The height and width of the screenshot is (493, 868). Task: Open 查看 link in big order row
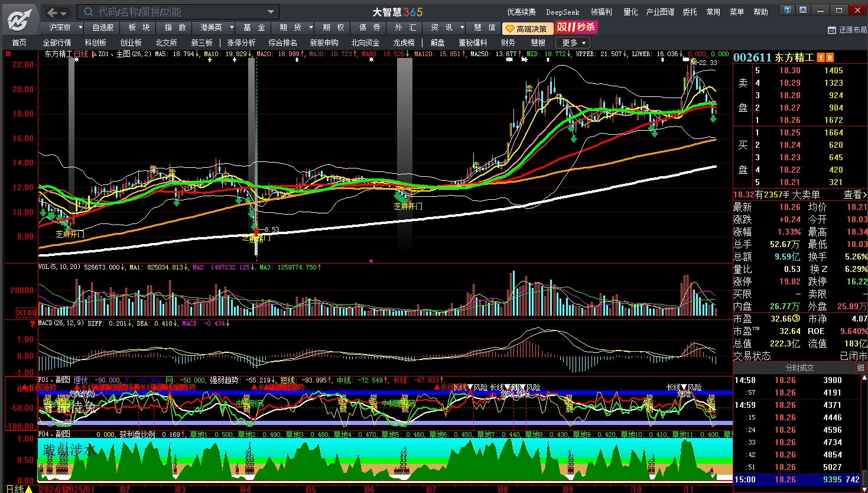855,194
